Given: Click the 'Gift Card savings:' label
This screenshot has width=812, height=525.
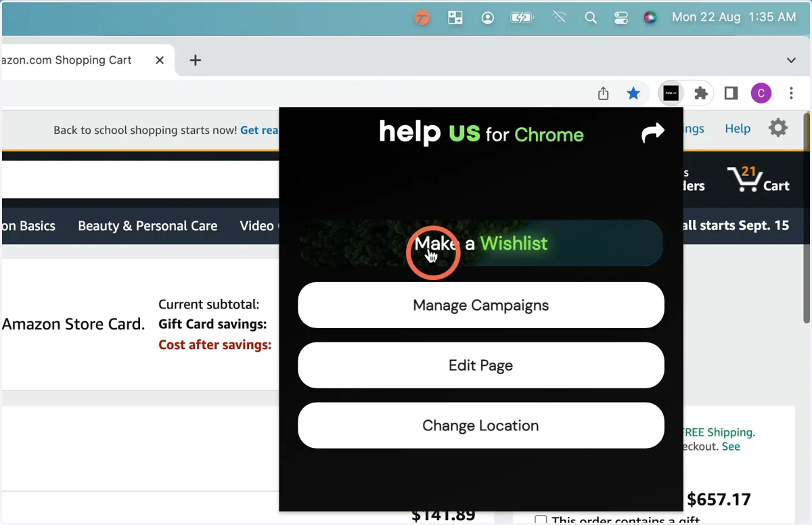Looking at the screenshot, I should click(212, 324).
